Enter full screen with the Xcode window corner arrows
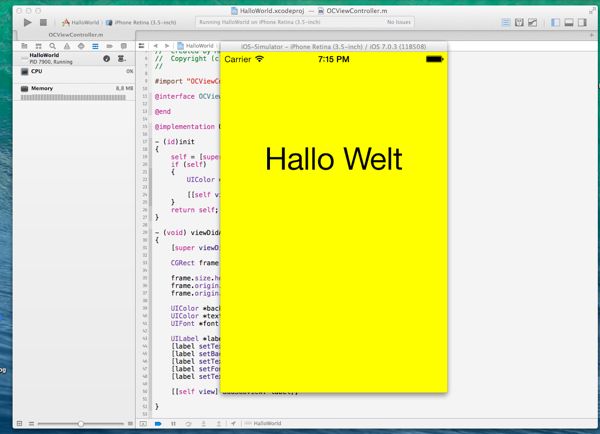The height and width of the screenshot is (434, 600). (x=592, y=11)
